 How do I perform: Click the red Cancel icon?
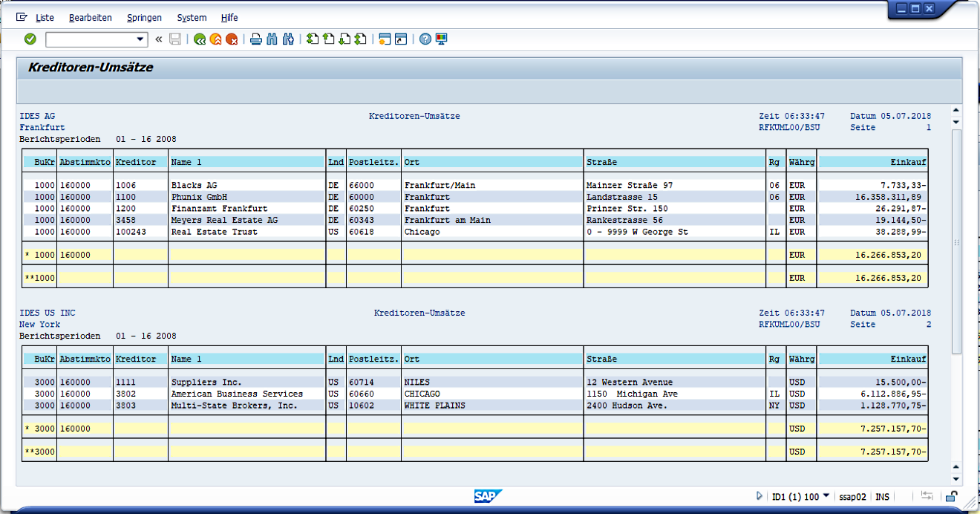232,39
